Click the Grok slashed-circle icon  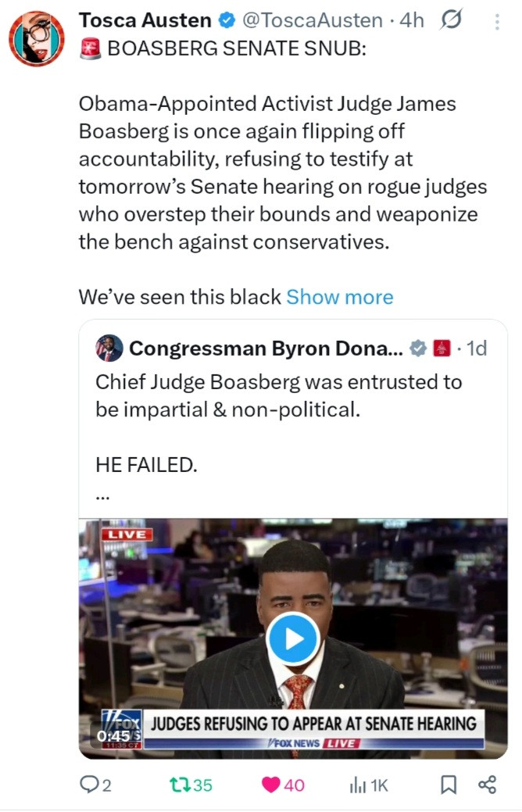(450, 21)
